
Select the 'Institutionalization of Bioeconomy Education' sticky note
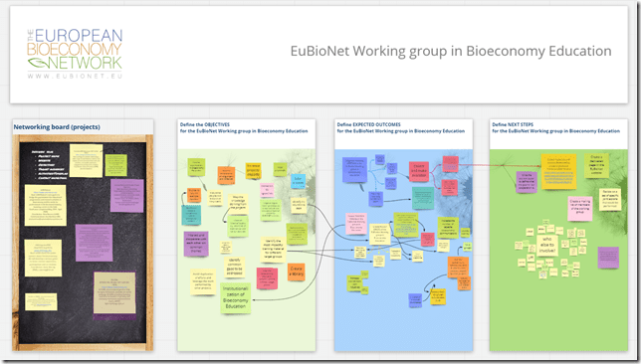(236, 298)
